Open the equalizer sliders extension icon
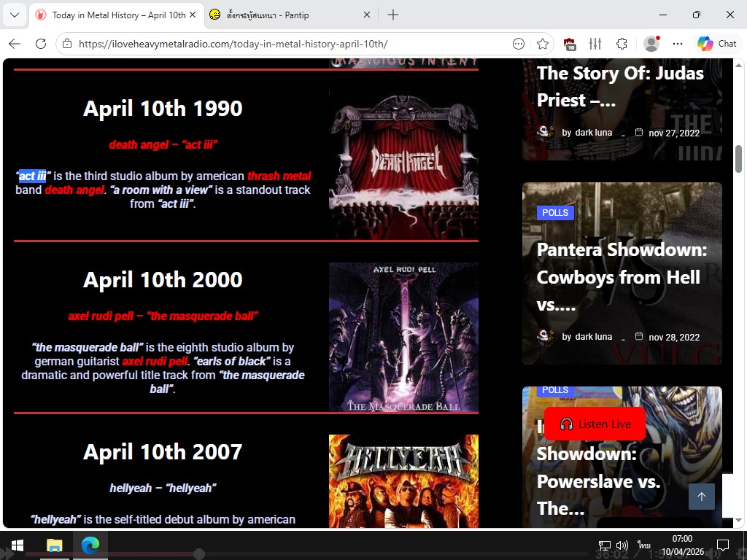 (595, 44)
